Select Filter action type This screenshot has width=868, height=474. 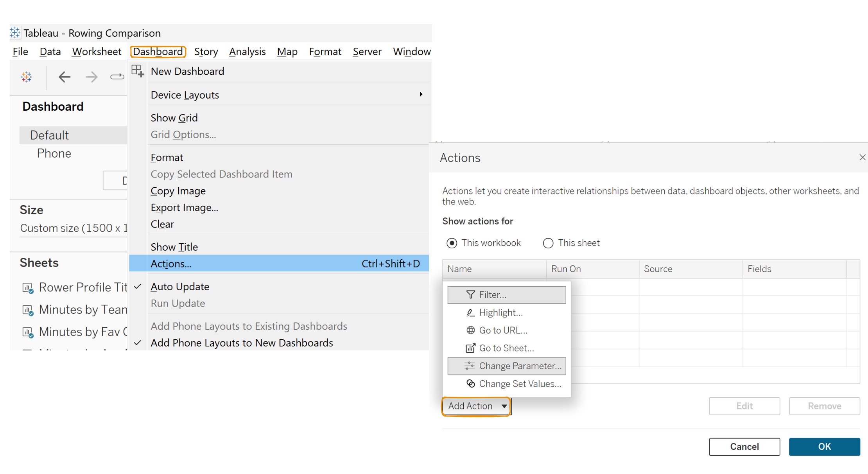[x=507, y=294]
